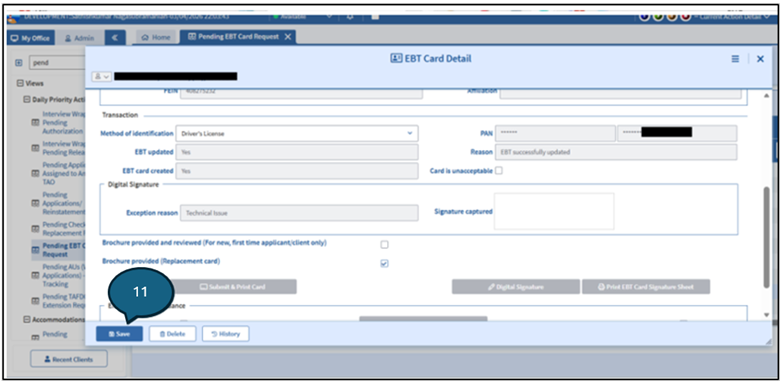
Task: Click the green circle icon in top bar
Action: (x=658, y=16)
